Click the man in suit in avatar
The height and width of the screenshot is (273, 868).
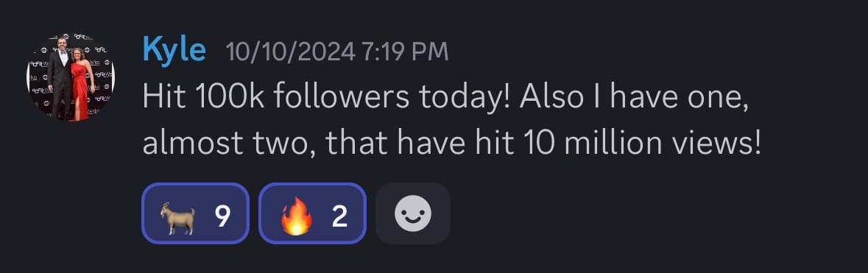pos(60,77)
